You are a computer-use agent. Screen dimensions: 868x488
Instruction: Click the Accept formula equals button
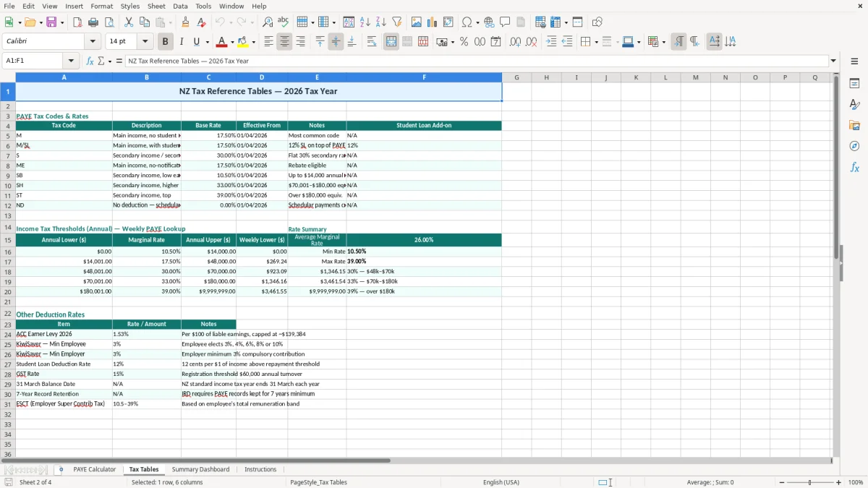(119, 61)
